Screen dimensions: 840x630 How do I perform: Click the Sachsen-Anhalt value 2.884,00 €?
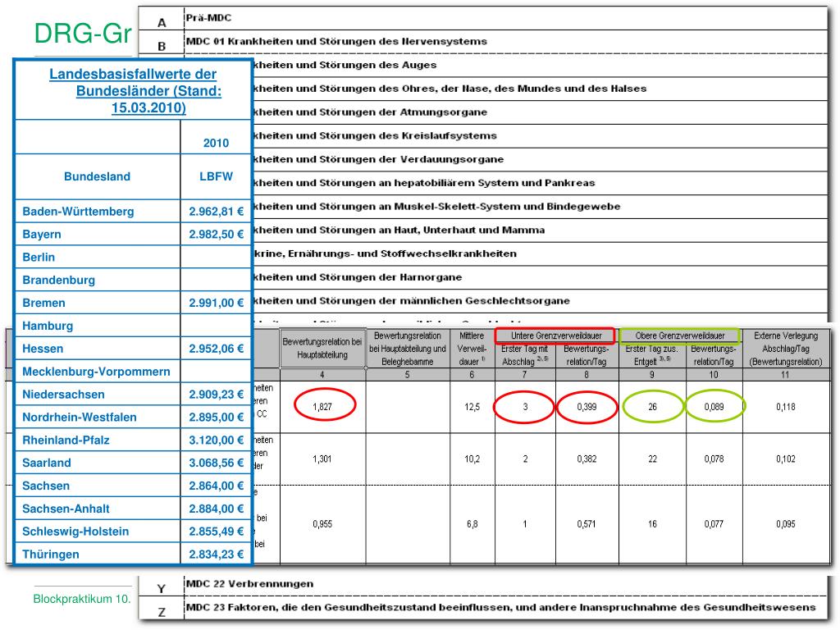[x=216, y=509]
